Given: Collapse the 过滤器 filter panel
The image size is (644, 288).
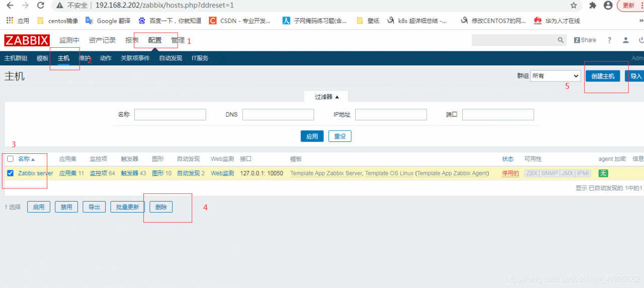Looking at the screenshot, I should point(327,97).
